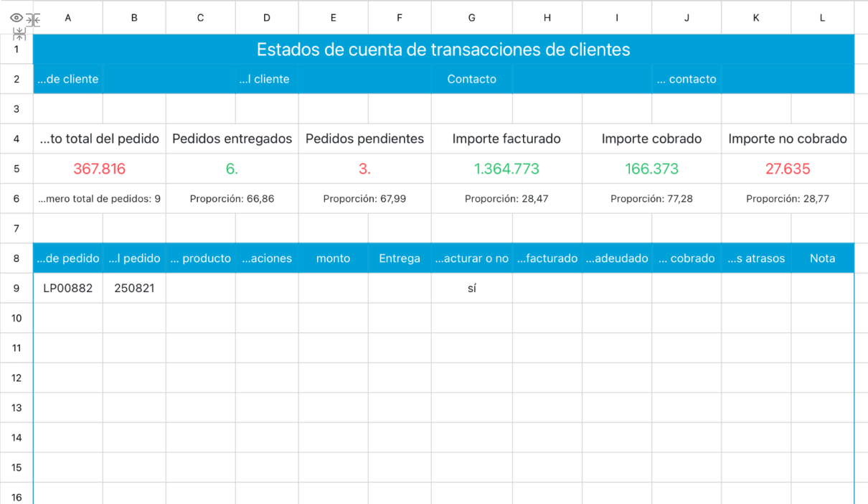Click the 'Nota' table header

coord(823,258)
